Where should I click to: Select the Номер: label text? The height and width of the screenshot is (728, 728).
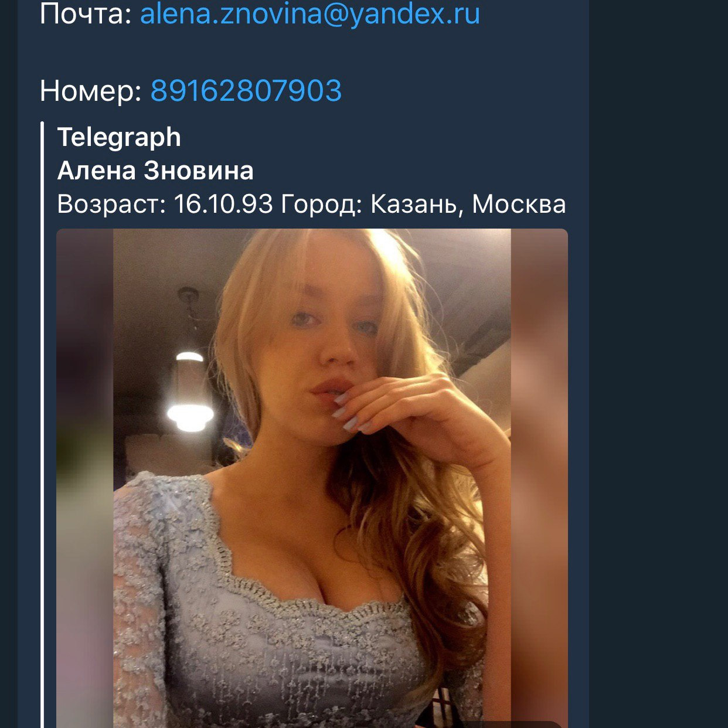tap(90, 91)
